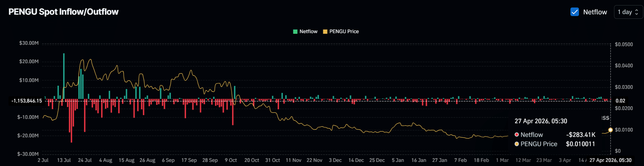Uncheck the Netflow checkbox
The height and width of the screenshot is (166, 644).
575,12
